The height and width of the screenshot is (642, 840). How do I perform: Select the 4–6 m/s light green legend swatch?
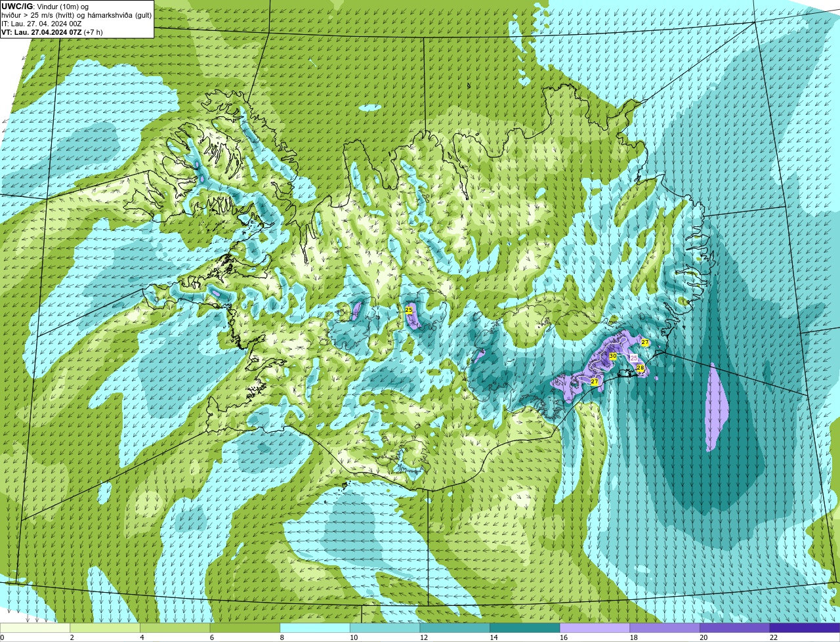tap(175, 628)
